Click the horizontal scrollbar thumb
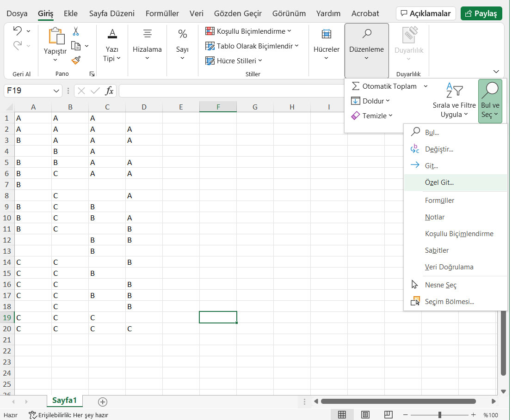512x420 pixels. 398,401
